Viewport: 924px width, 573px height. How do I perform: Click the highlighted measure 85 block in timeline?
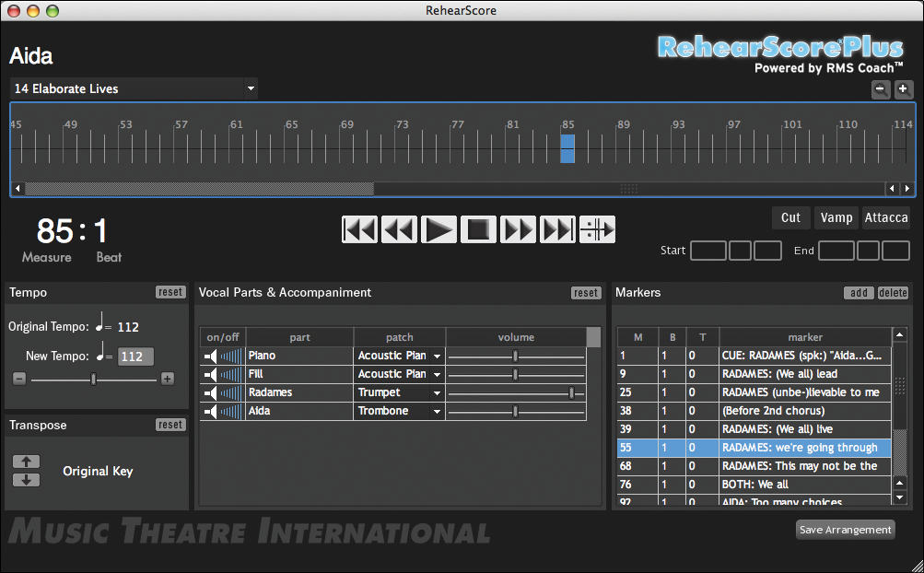click(567, 148)
